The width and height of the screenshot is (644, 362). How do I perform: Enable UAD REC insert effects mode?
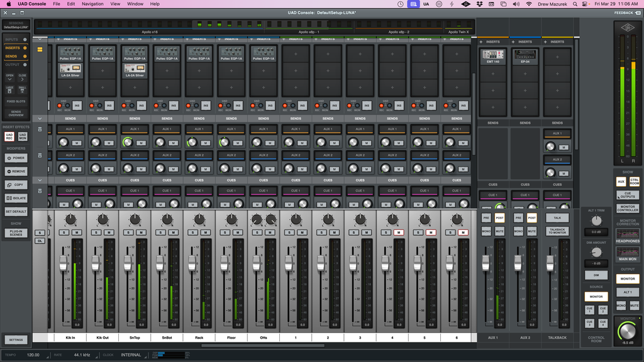coord(9,136)
